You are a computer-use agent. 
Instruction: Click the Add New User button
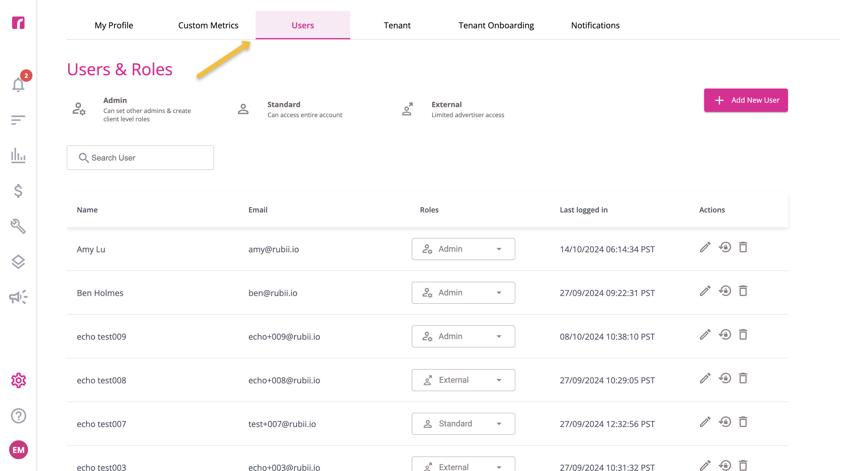tap(746, 100)
